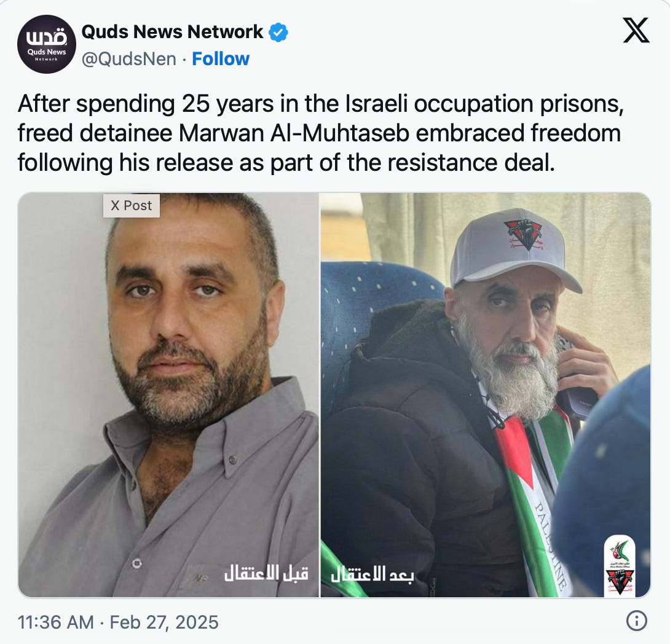670x644 pixels.
Task: Open the right after-detention photo on the bus
Action: (x=486, y=395)
